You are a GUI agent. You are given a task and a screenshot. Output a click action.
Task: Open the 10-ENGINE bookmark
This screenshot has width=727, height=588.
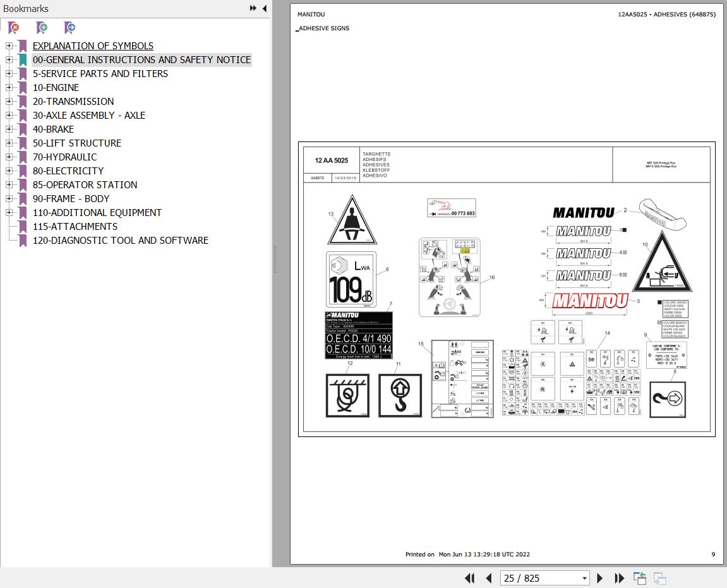pos(56,88)
